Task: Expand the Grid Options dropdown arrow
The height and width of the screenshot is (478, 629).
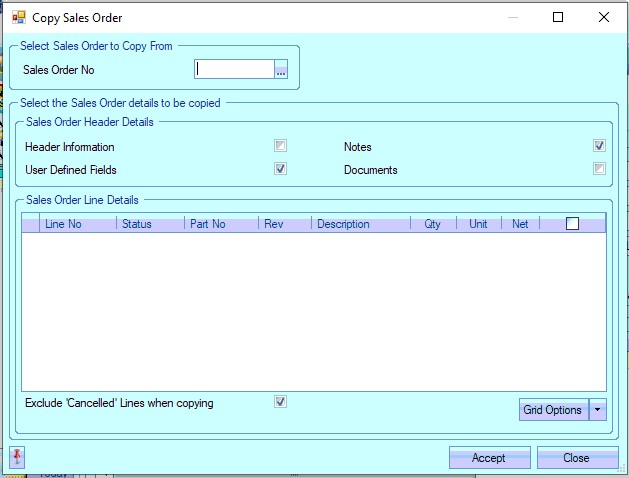Action: coord(598,409)
